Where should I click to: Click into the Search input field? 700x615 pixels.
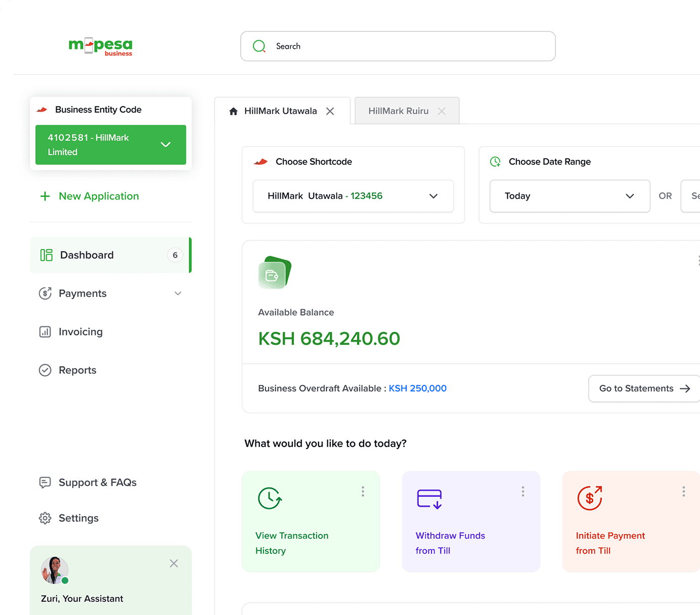[x=405, y=46]
